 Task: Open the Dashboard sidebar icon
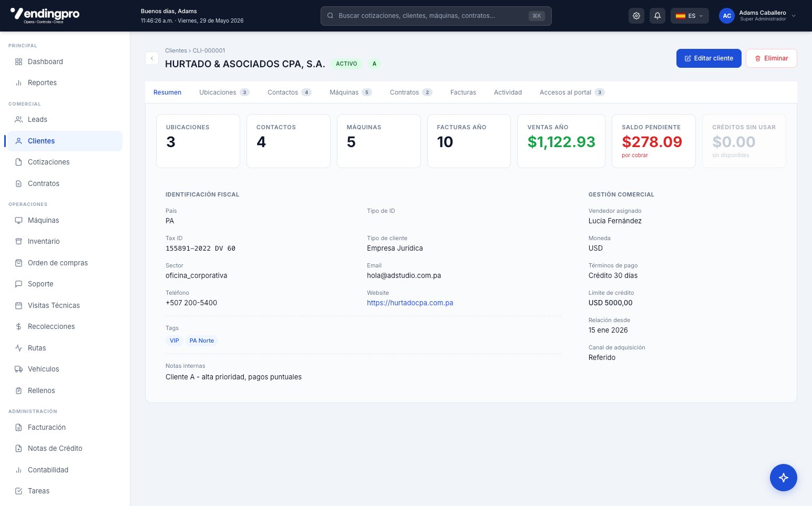click(x=18, y=61)
